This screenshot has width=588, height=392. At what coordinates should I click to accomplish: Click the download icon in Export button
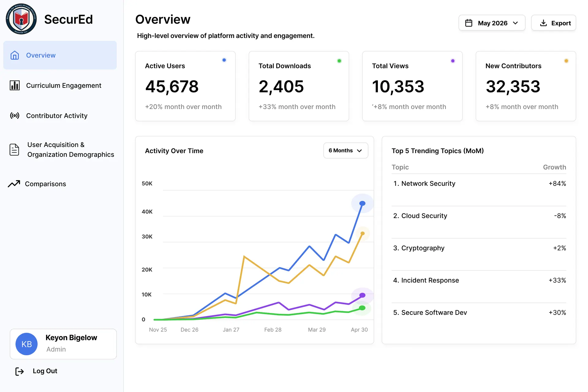click(543, 23)
